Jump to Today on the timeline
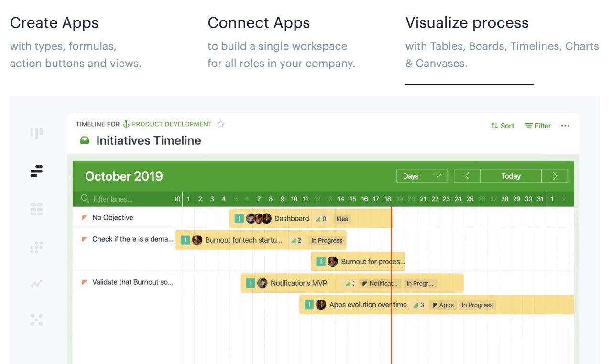This screenshot has height=364, width=612. [x=511, y=176]
